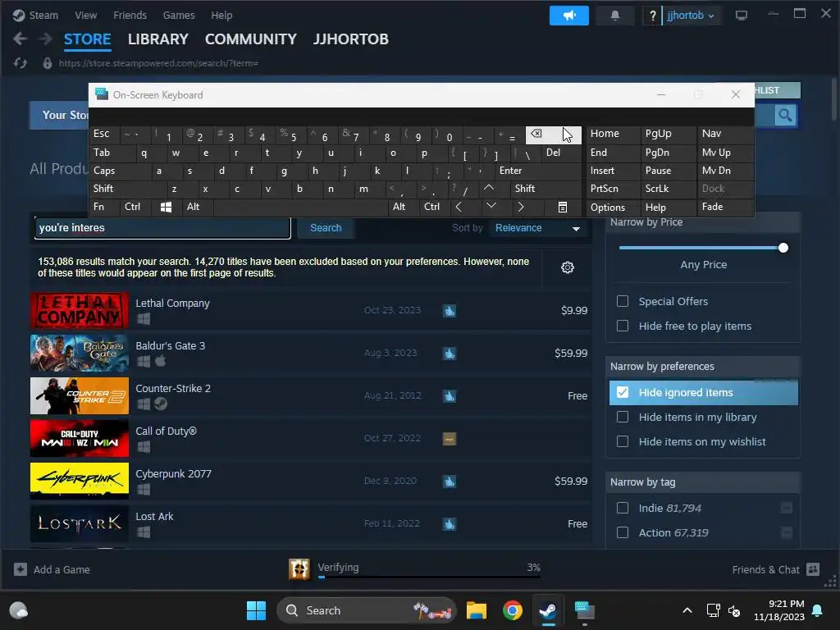This screenshot has width=840, height=630.
Task: Check Hide items on my wishlist
Action: (623, 441)
